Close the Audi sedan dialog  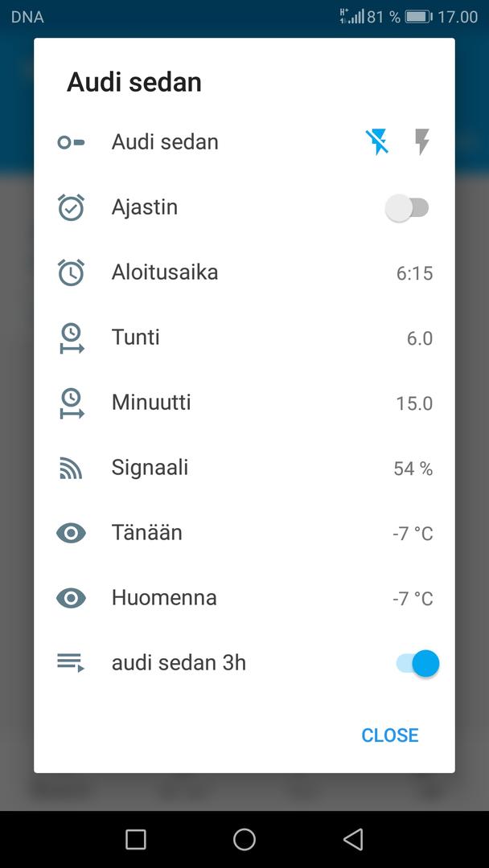pos(390,735)
